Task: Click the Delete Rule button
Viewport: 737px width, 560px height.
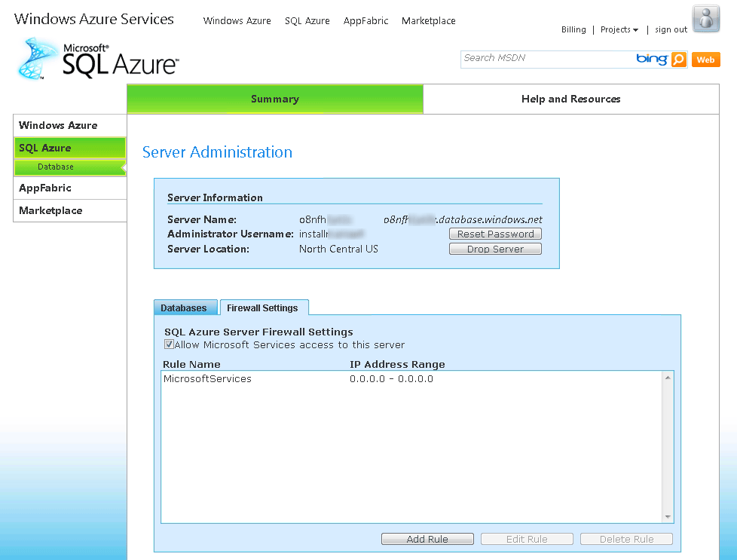Action: [x=626, y=539]
